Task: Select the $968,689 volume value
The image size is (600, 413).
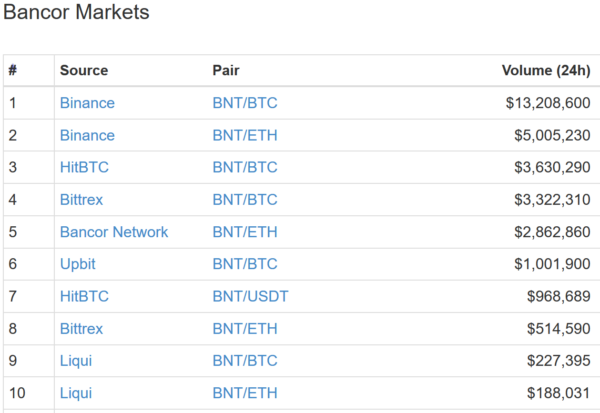Action: [x=559, y=296]
